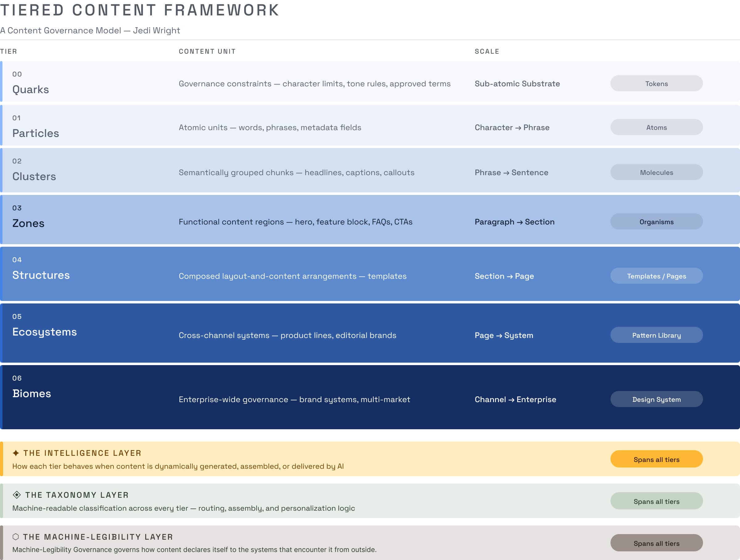Select the Zones tier name
Viewport: 740px width, 560px height.
28,223
